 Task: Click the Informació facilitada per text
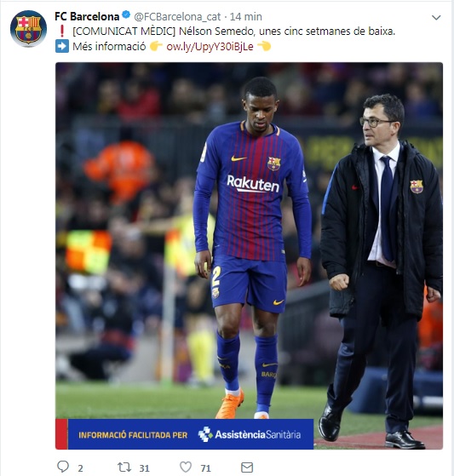tap(133, 435)
